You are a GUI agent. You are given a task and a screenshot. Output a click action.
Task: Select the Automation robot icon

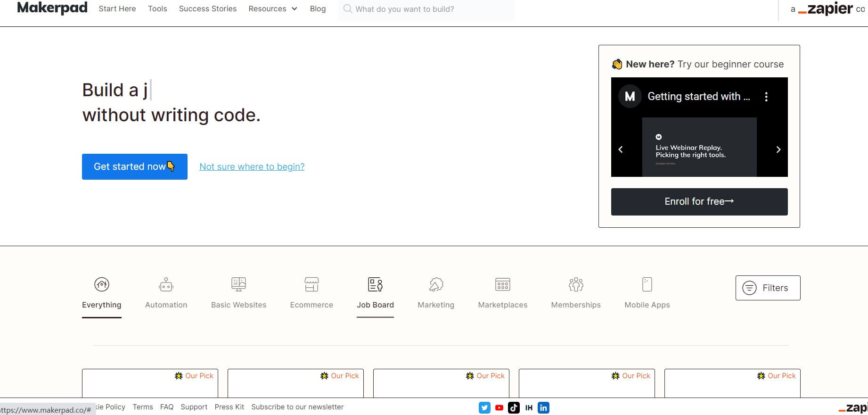[x=166, y=284]
